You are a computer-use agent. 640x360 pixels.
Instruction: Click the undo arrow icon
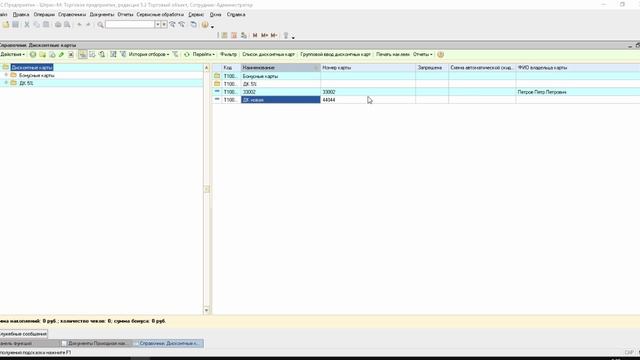(79, 24)
